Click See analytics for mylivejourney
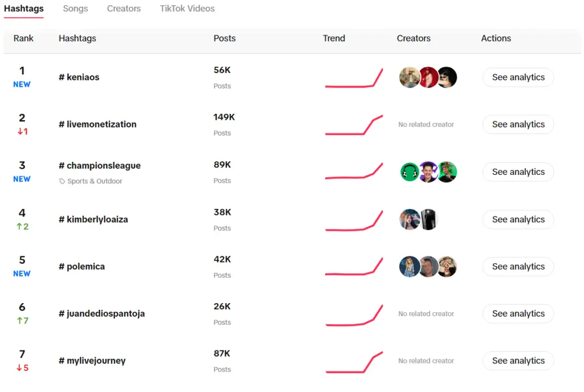Viewport: 584px width, 392px height. [x=517, y=360]
